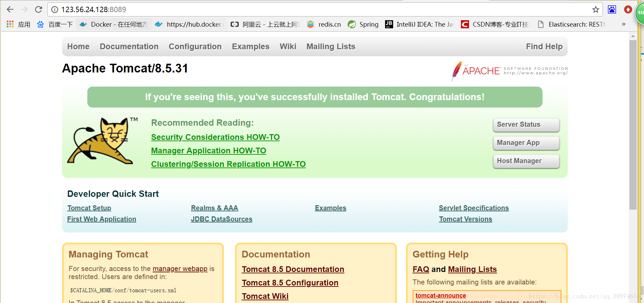Open Tomcat 8.5 Configuration link
The image size is (644, 303).
[x=290, y=283]
